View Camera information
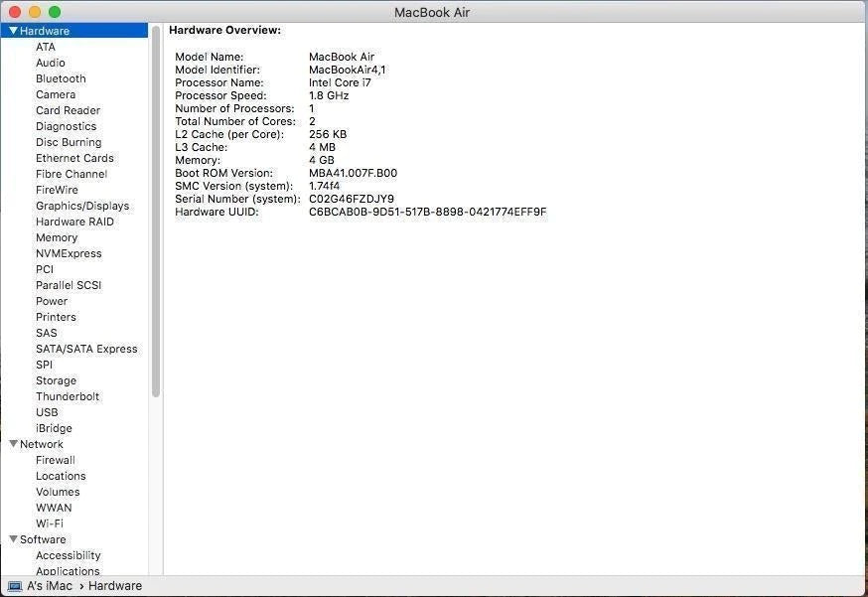 click(55, 94)
